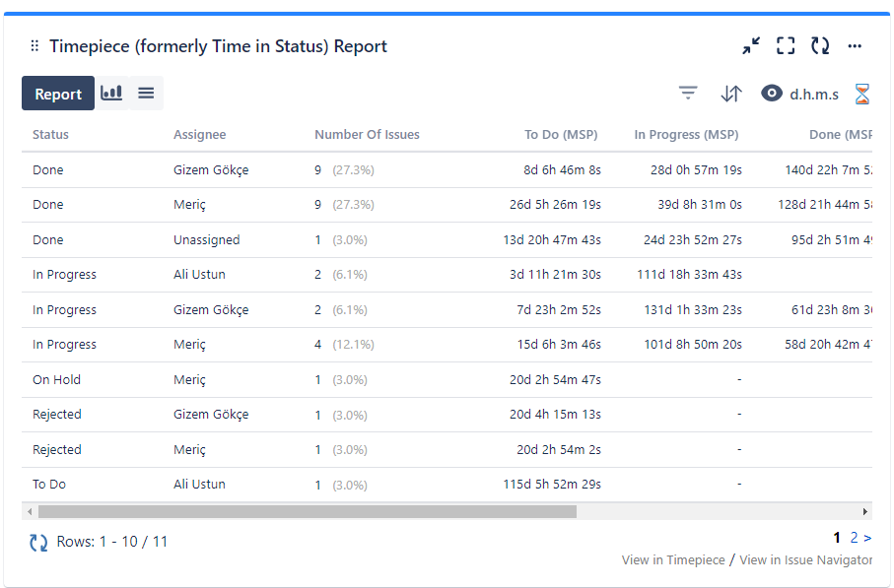The image size is (894, 588).
Task: Collapse the gadget using inward arrows icon
Action: tap(751, 45)
